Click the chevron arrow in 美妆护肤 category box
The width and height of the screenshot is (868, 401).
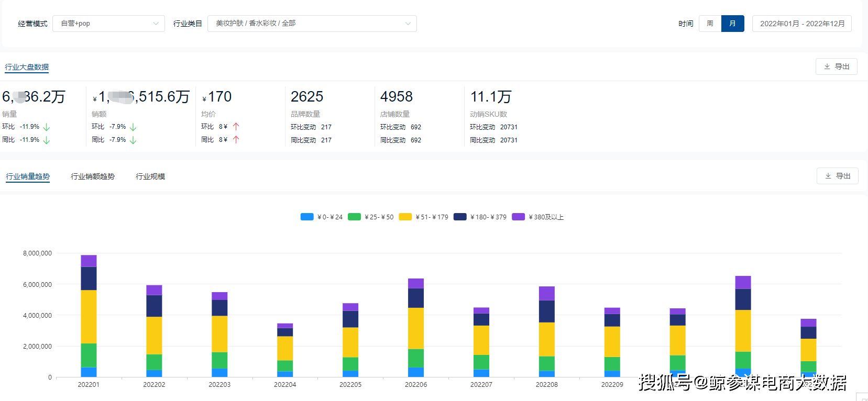tap(408, 24)
